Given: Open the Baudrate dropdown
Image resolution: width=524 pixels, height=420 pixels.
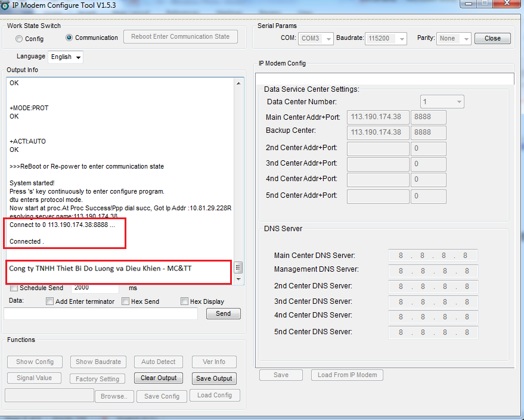Looking at the screenshot, I should (386, 38).
